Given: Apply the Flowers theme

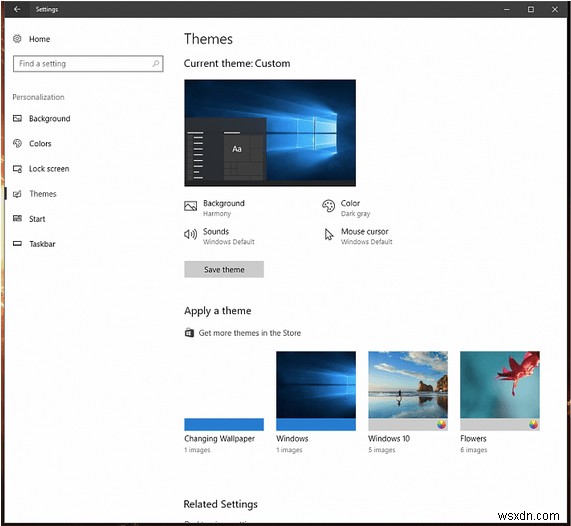Looking at the screenshot, I should (500, 402).
